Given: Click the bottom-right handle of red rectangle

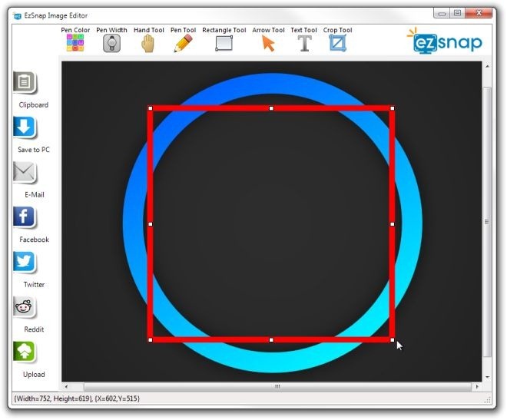Looking at the screenshot, I should 393,340.
